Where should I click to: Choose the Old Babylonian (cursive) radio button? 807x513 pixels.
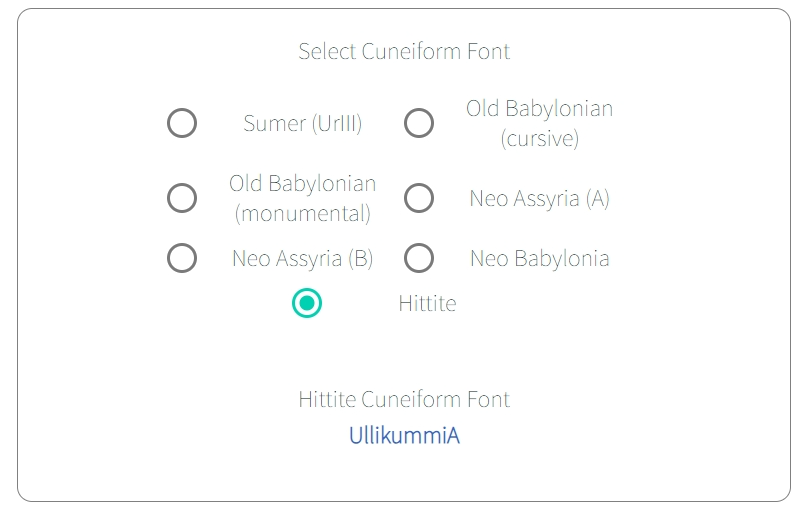419,123
